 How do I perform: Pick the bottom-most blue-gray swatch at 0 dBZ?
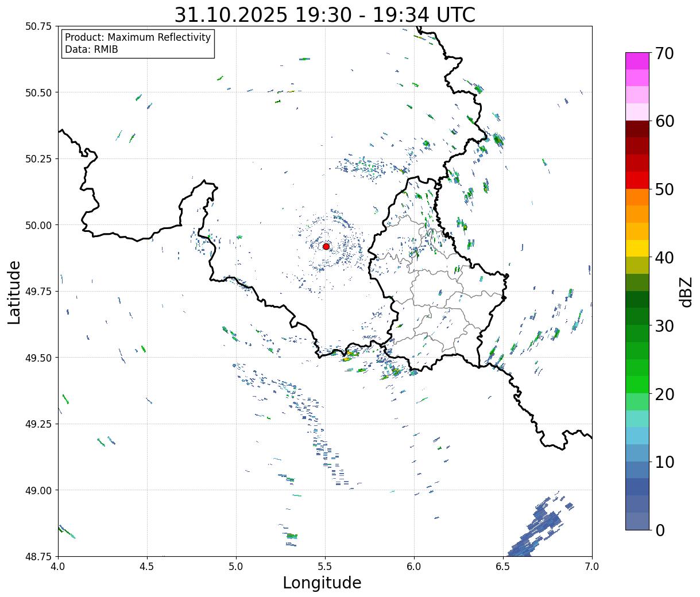click(x=637, y=521)
